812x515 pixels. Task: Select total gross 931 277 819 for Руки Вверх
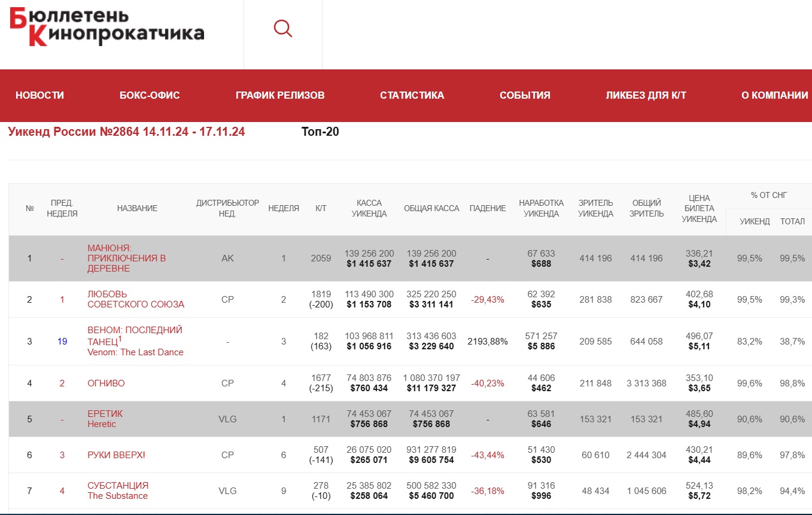pos(431,450)
